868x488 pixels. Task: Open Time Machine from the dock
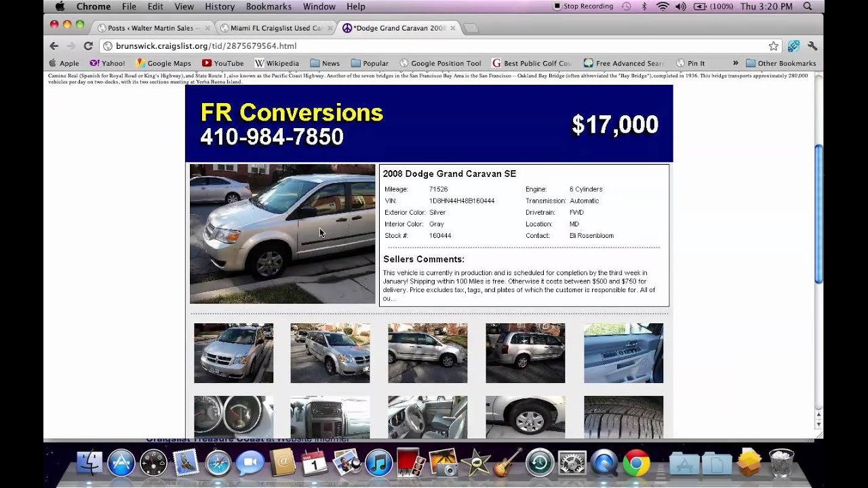(x=540, y=464)
